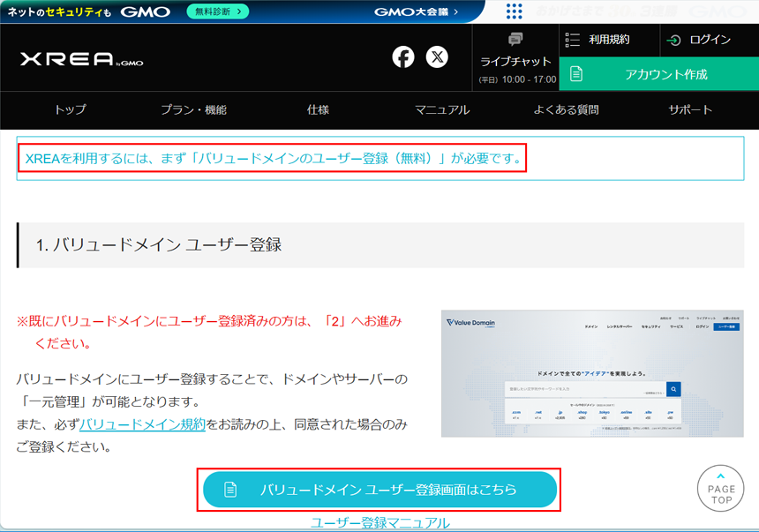The height and width of the screenshot is (532, 759).
Task: Open the GMO services grid dots icon
Action: pos(514,11)
